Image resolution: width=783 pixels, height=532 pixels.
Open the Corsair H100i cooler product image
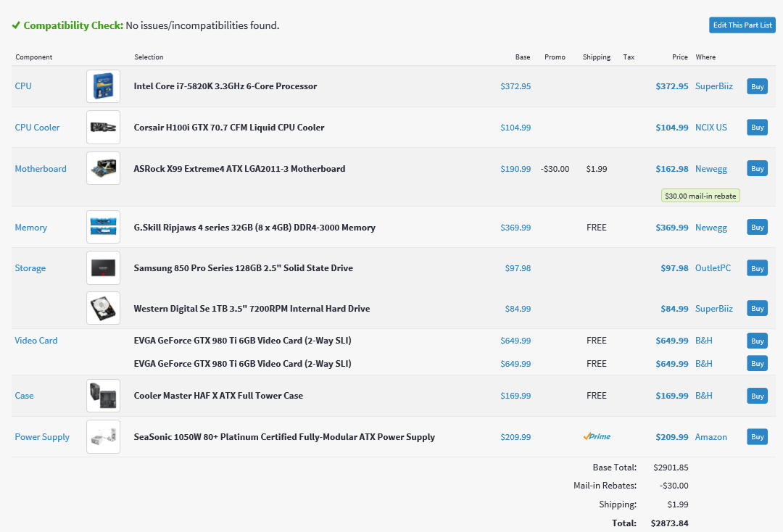click(103, 128)
